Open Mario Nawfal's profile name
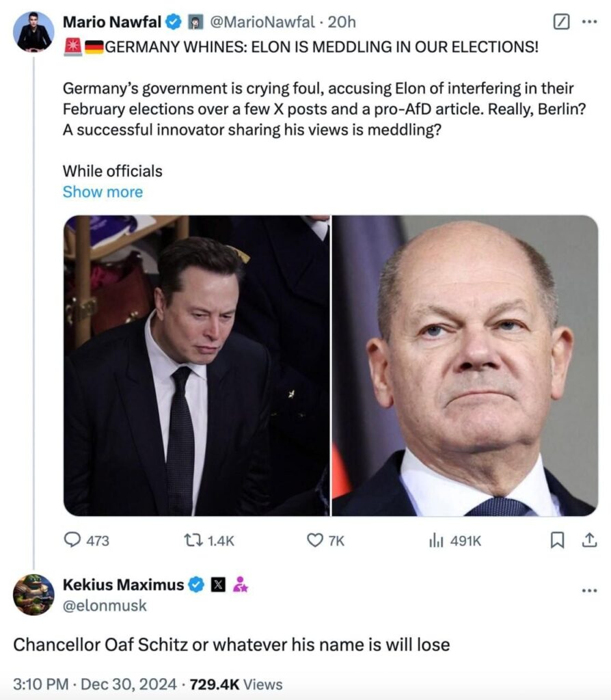Viewport: 611px width, 700px height. [x=112, y=22]
